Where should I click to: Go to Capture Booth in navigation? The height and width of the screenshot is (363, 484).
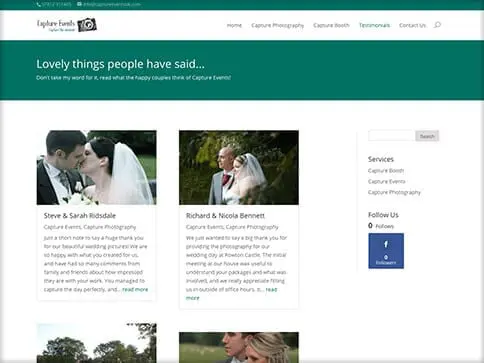click(x=331, y=25)
